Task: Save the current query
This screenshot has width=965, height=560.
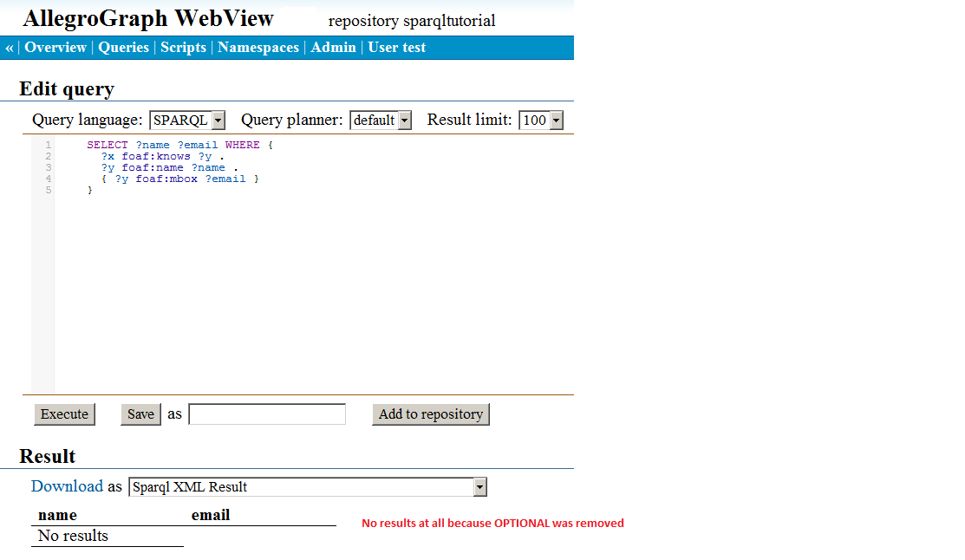Action: pos(140,413)
